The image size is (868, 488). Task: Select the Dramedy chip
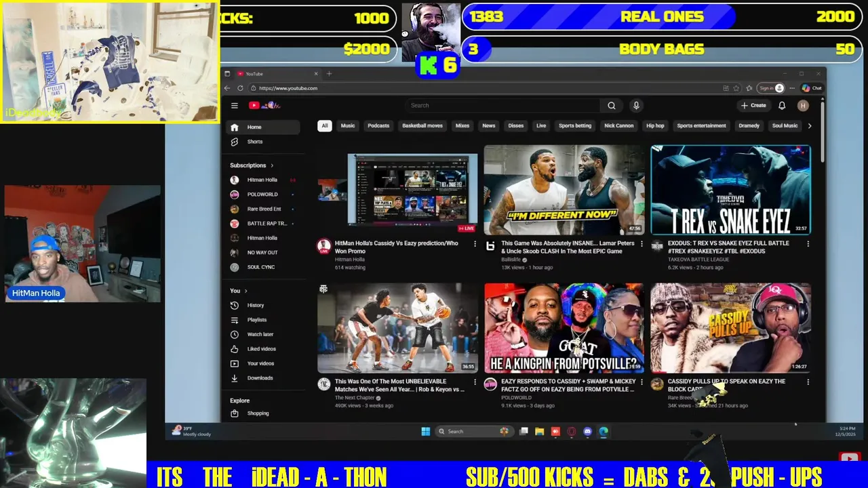(749, 125)
